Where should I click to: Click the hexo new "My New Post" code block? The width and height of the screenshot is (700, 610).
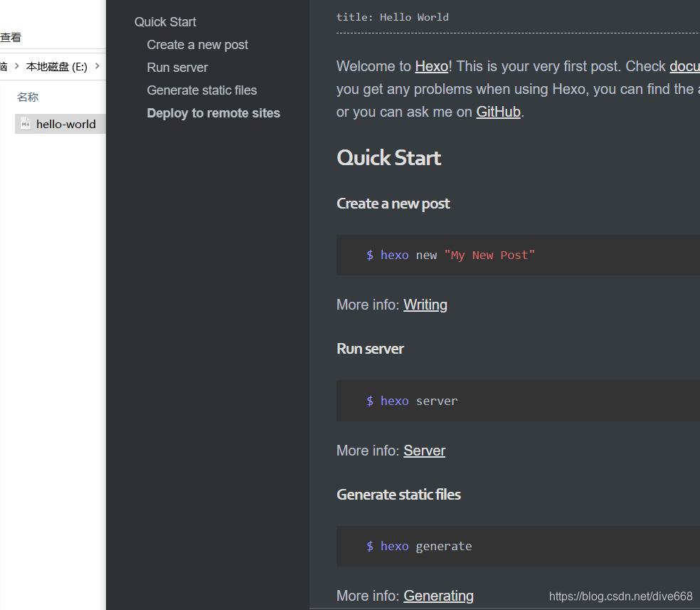point(518,255)
